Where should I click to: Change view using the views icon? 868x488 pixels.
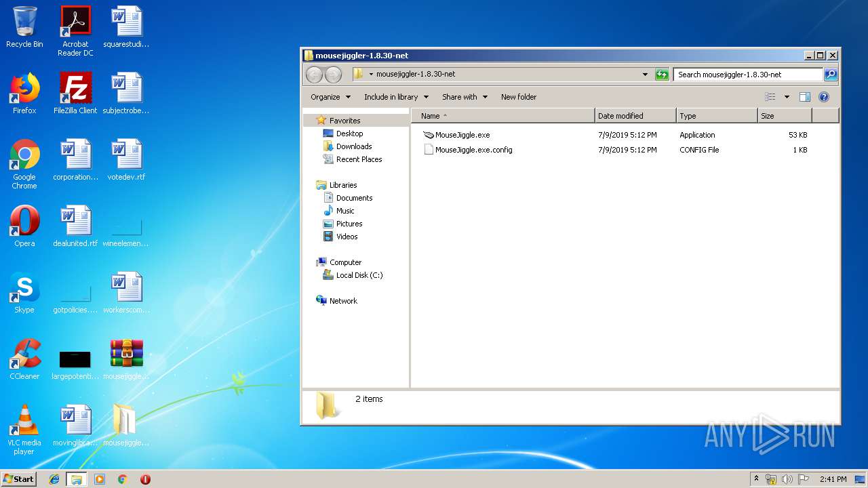[x=770, y=97]
